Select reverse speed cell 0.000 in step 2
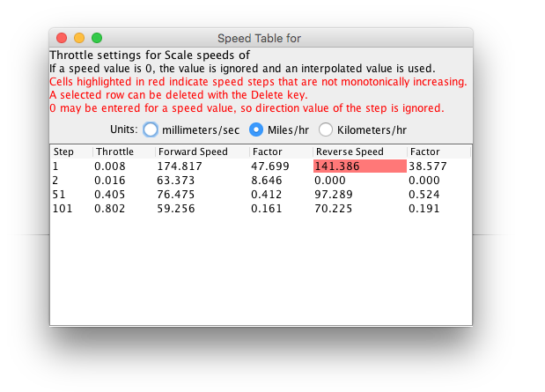Image resolution: width=545 pixels, height=392 pixels. [360, 181]
